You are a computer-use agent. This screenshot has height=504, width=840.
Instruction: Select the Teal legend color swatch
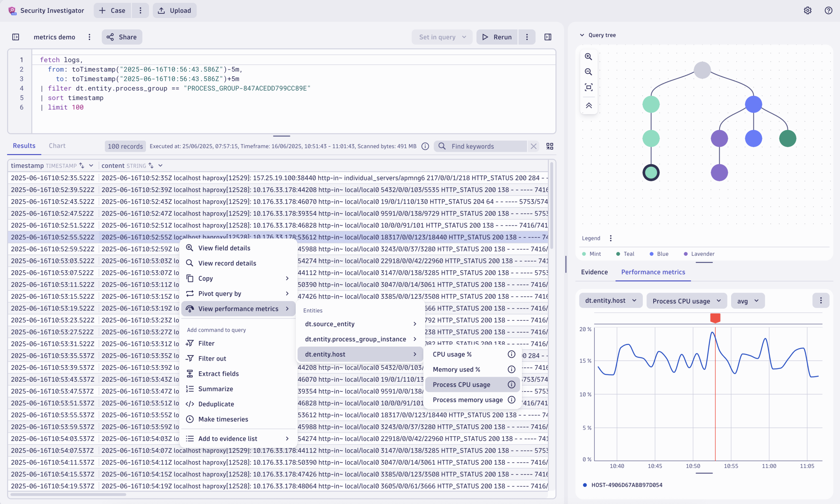pyautogui.click(x=618, y=254)
